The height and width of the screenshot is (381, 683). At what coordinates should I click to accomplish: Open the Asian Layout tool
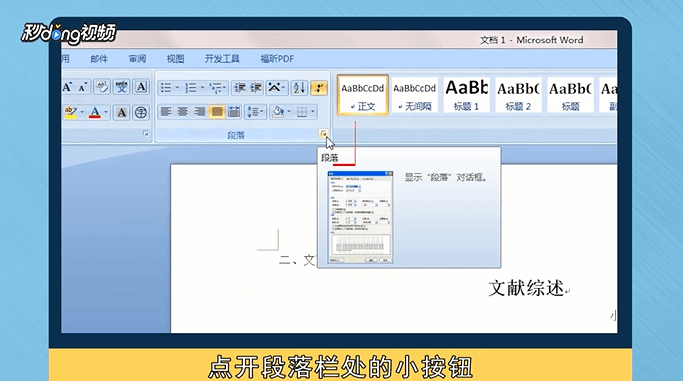click(274, 88)
